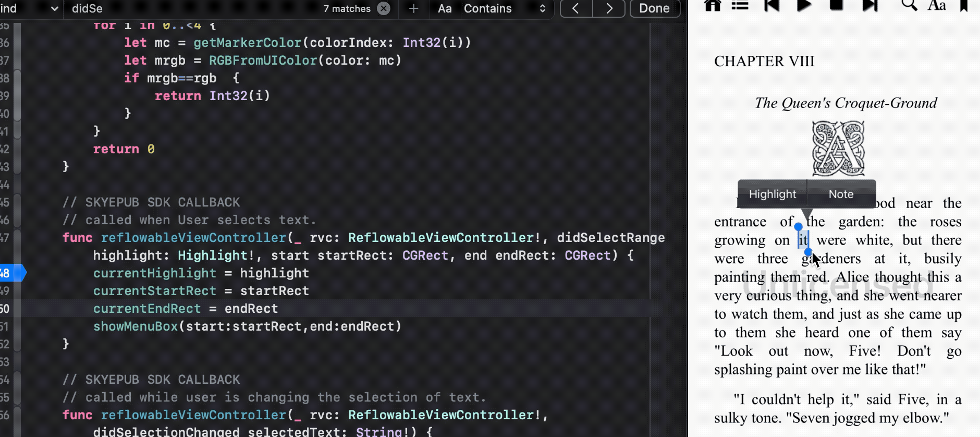Clear the find search text
980x437 pixels.
383,8
